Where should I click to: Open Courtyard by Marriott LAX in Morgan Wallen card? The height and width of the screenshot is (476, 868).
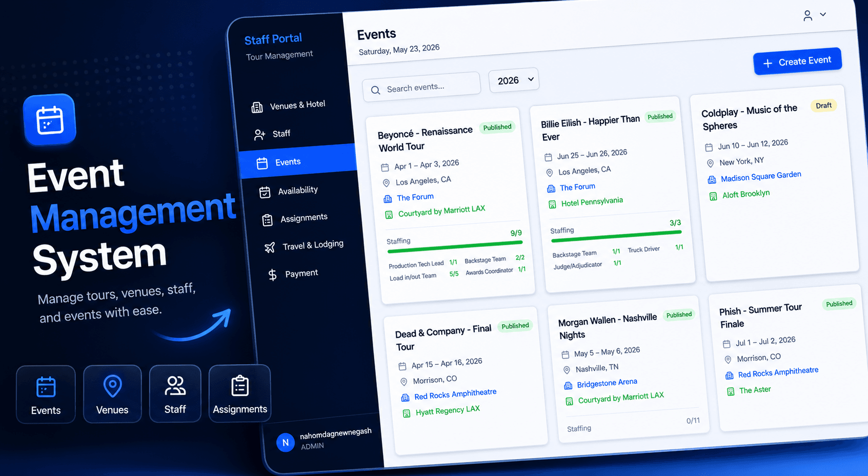[x=621, y=398]
